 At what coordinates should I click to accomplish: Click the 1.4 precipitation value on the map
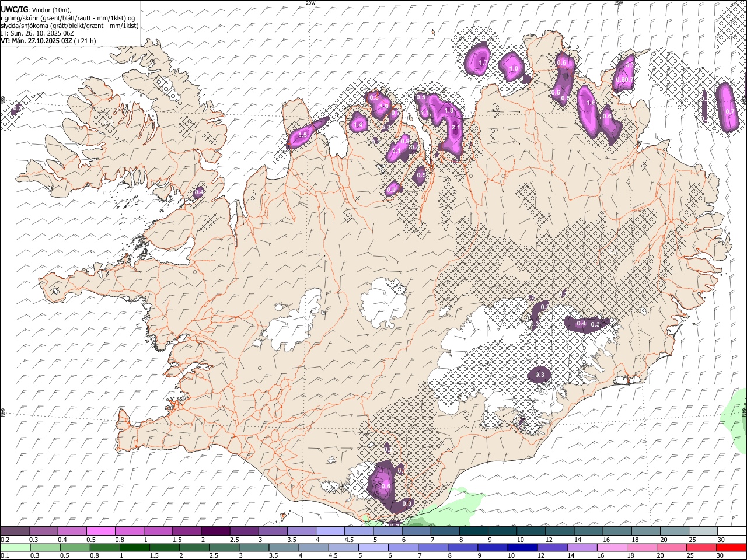click(358, 125)
